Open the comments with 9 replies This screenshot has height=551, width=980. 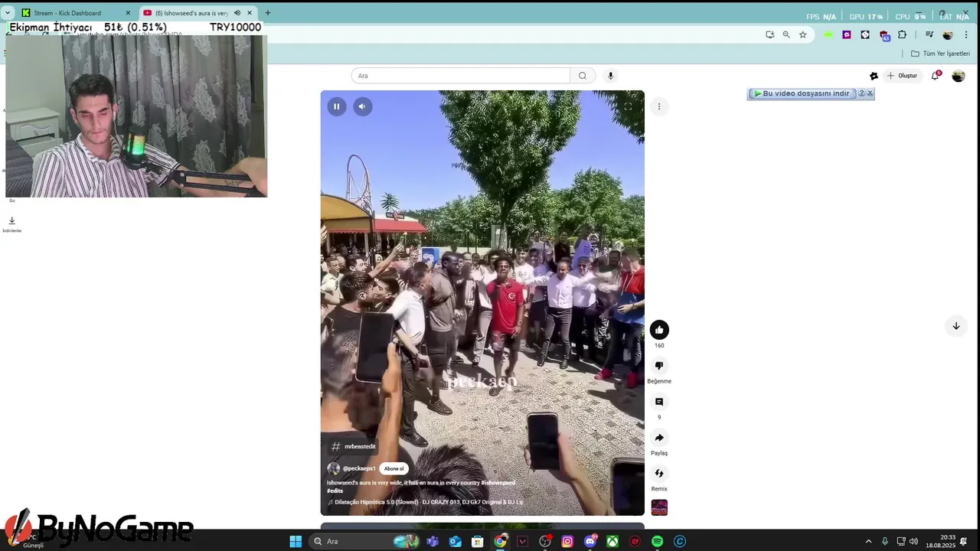(659, 402)
